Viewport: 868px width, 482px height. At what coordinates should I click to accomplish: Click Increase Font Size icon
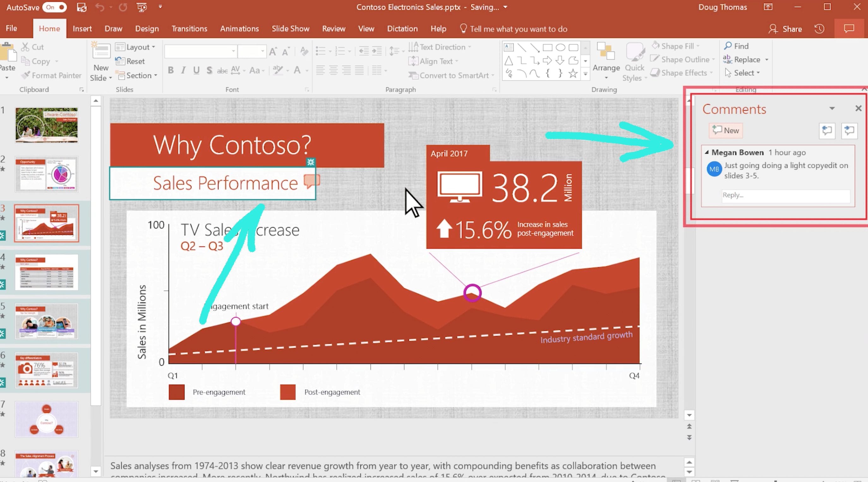tap(273, 51)
